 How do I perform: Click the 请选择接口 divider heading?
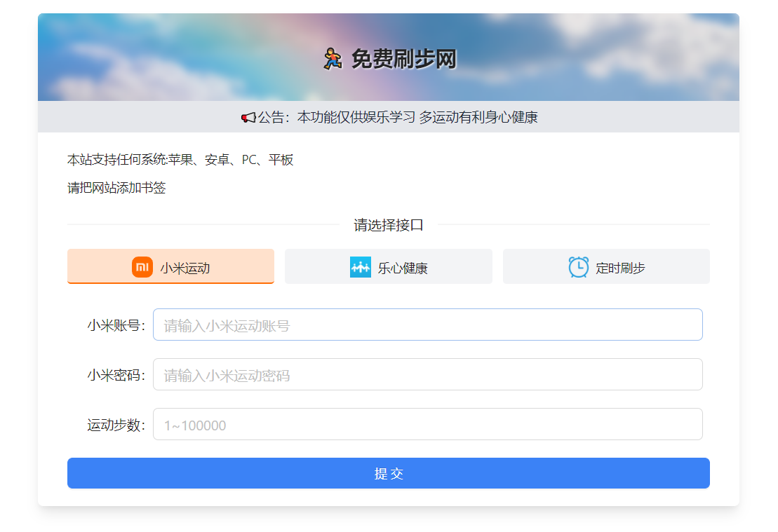[388, 225]
